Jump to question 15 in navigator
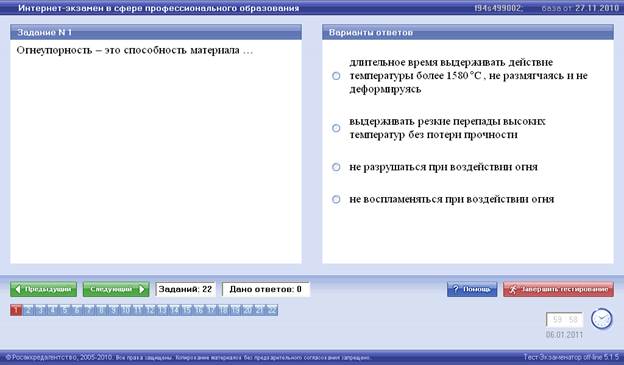 (186, 310)
